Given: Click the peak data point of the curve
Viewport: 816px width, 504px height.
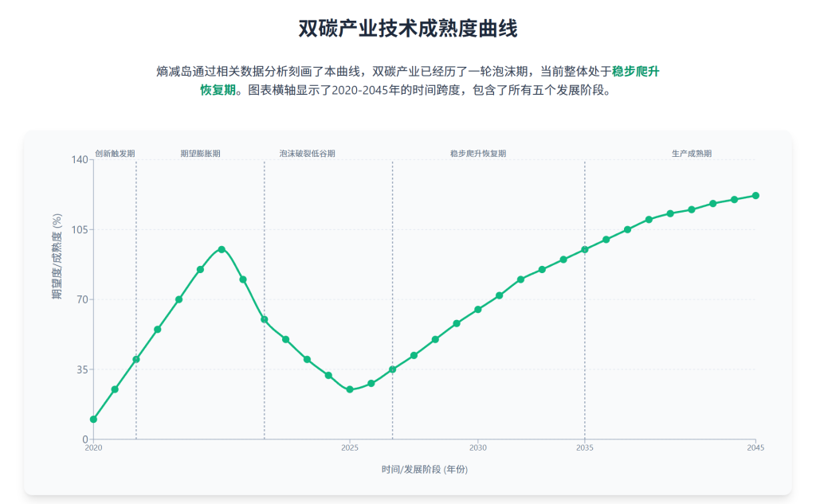Looking at the screenshot, I should [x=220, y=249].
